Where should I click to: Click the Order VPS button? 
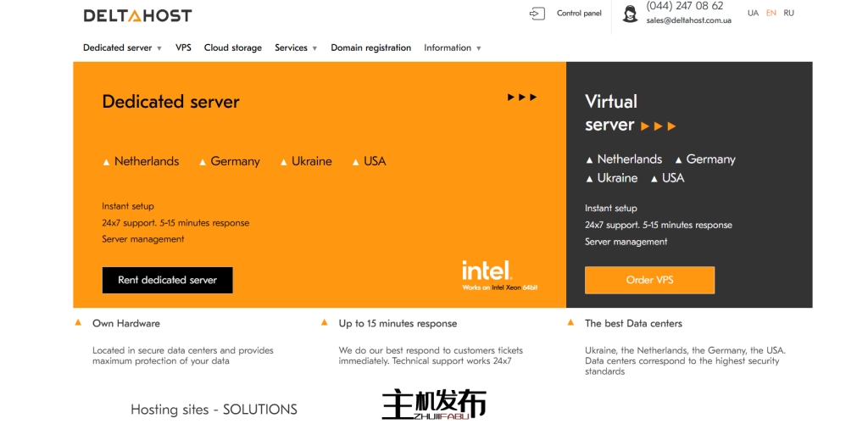649,280
